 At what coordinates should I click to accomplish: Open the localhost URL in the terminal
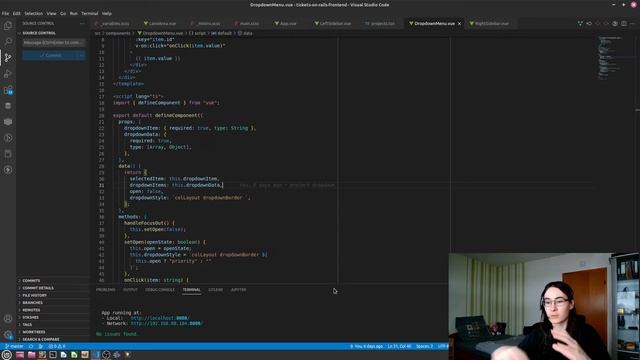(x=160, y=318)
